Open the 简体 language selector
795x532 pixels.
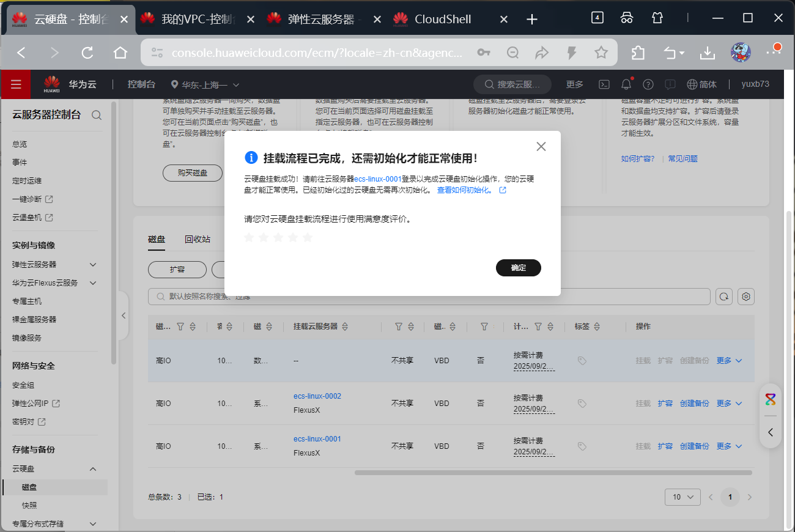(x=701, y=84)
